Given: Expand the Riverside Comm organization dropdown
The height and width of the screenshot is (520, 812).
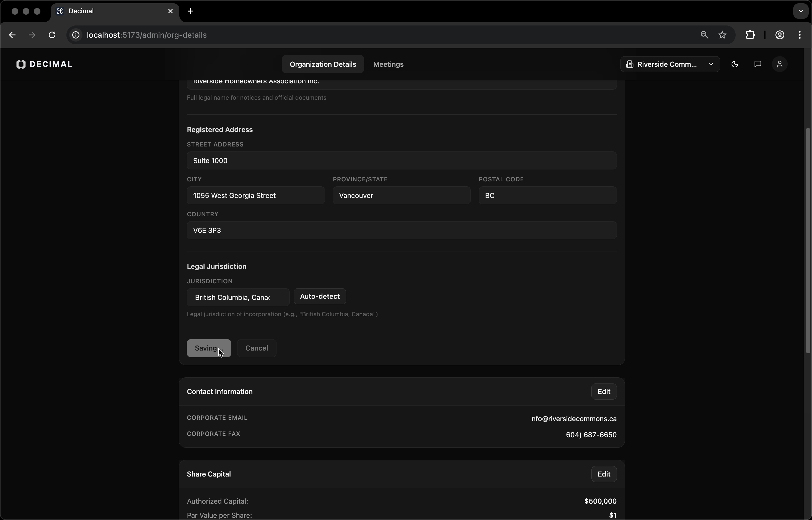Looking at the screenshot, I should click(669, 64).
